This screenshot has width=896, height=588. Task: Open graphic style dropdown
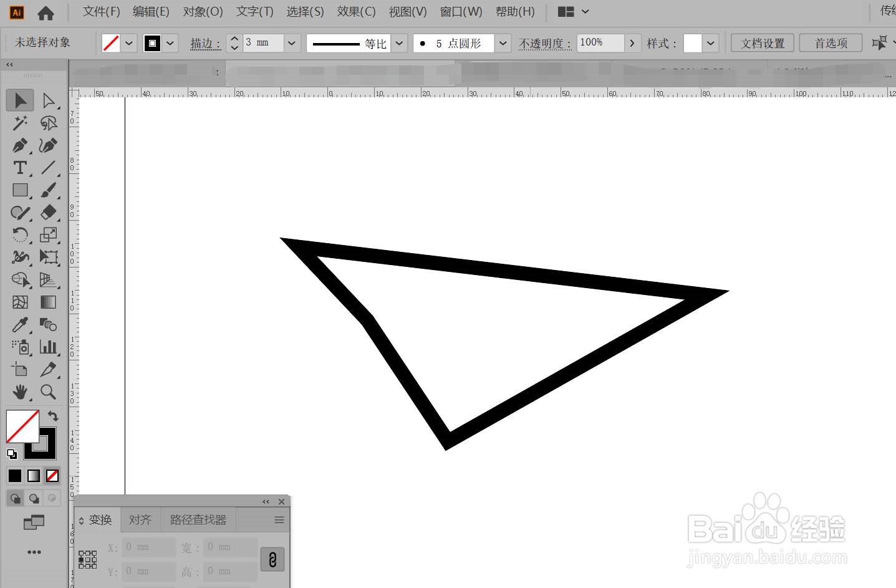711,43
